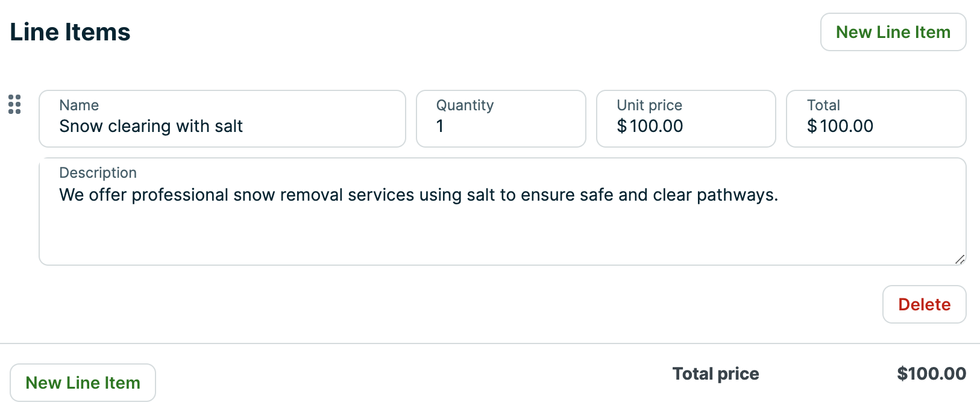Screen dimensions: 980x417
Task: Click the bold Total price label
Action: [x=715, y=374]
